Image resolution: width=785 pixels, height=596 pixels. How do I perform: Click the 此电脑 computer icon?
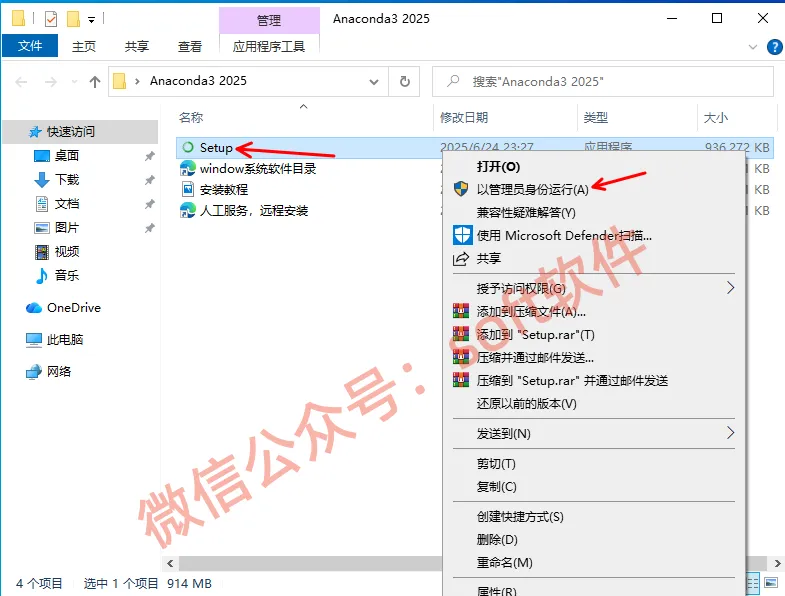(34, 340)
